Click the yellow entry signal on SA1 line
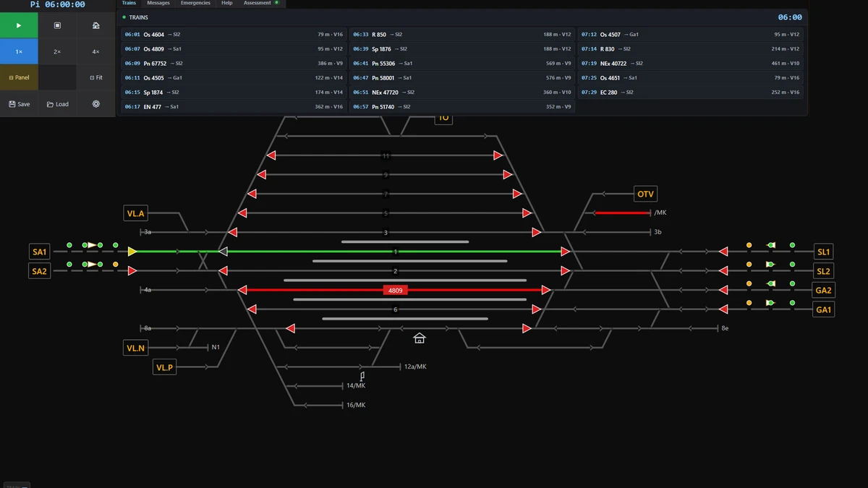Screen dimensions: 868x488 [132, 252]
